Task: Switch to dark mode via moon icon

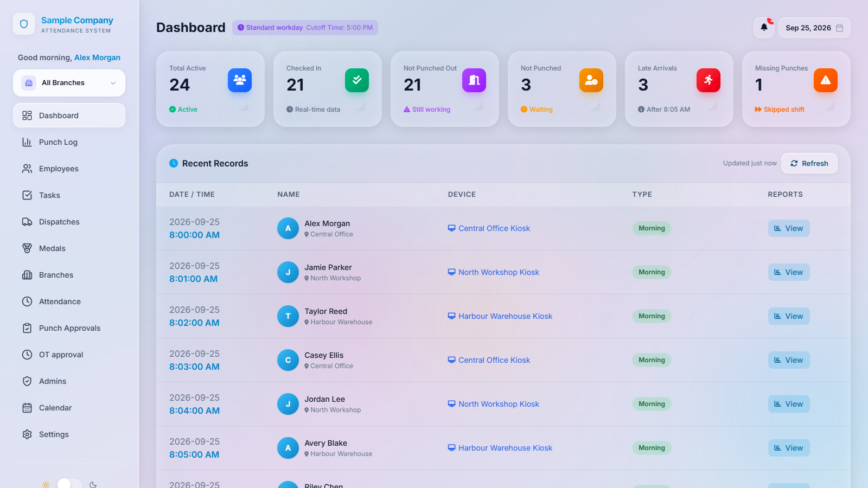Action: click(x=93, y=485)
